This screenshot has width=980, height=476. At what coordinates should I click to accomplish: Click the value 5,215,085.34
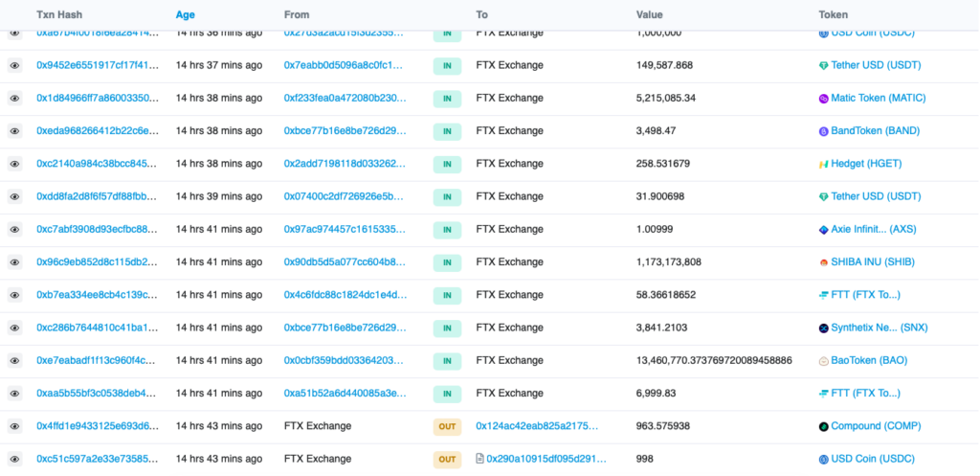[666, 99]
